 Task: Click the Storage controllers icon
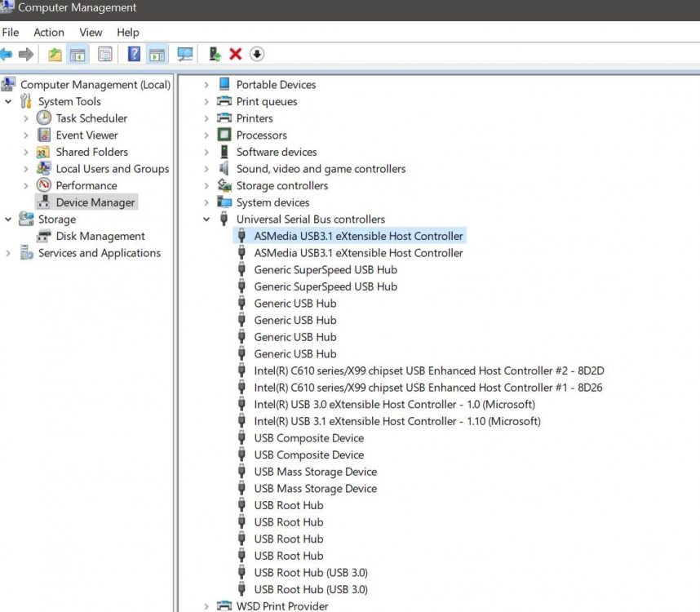[x=224, y=184]
